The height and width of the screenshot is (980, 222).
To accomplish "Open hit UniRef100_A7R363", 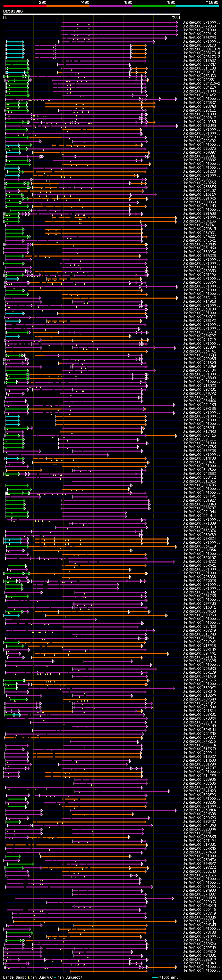I will 199,26.
